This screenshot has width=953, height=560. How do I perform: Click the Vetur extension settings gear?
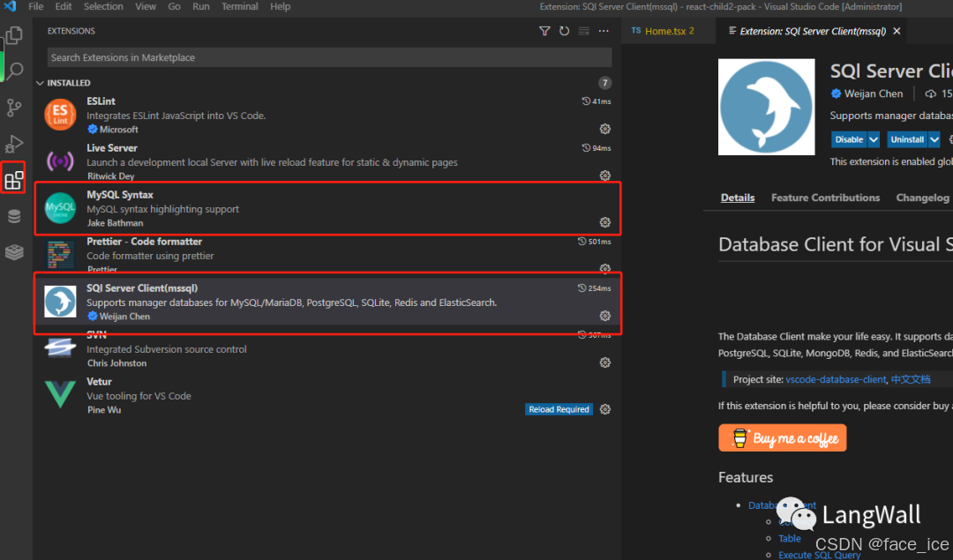pos(604,409)
